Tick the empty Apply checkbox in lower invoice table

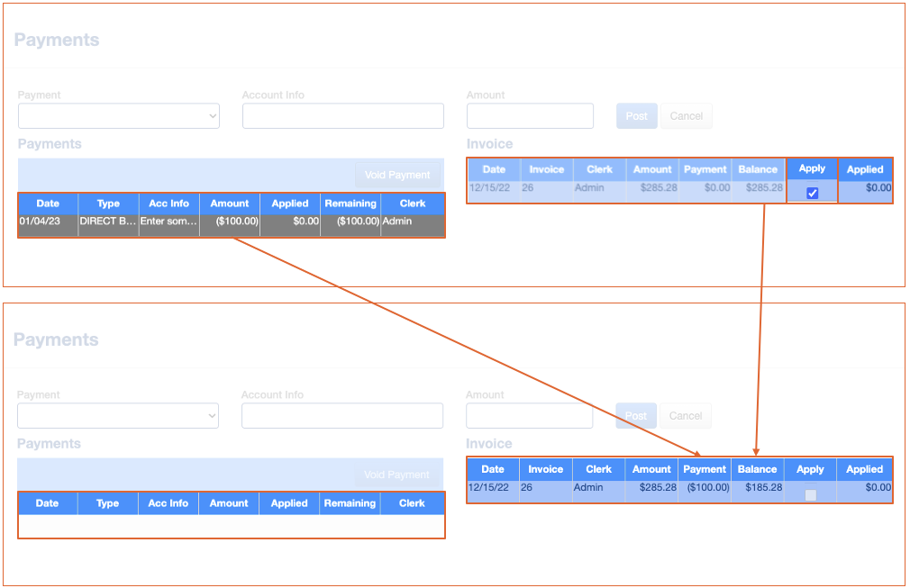point(810,494)
